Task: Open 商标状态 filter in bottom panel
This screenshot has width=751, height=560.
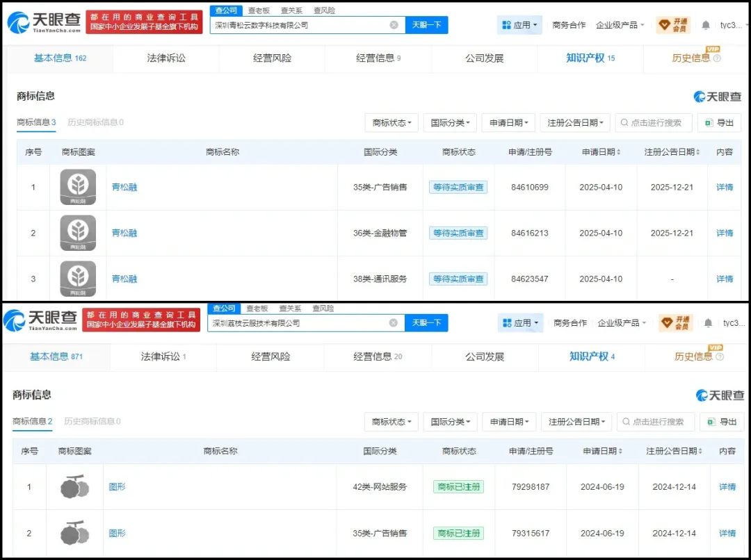Action: coord(391,422)
